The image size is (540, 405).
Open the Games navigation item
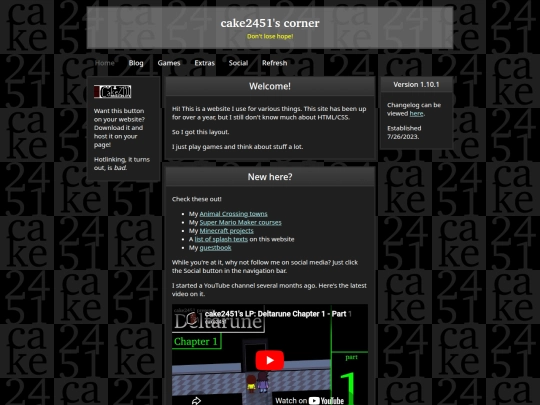pyautogui.click(x=169, y=63)
